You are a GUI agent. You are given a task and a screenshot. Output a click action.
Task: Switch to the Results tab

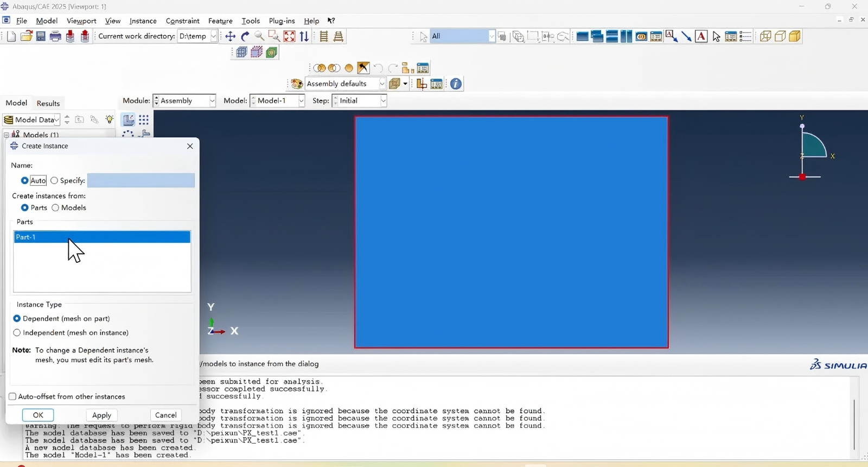[48, 103]
